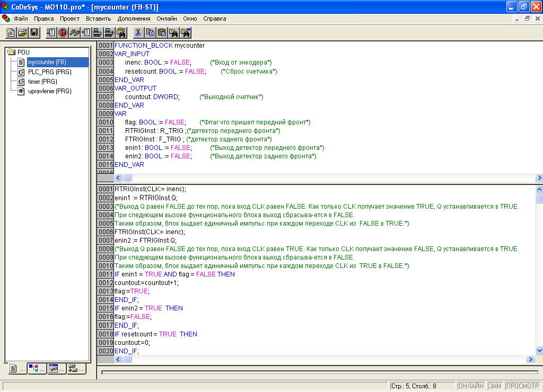Click the Run toolbar icon with blue down arrow

click(51, 33)
